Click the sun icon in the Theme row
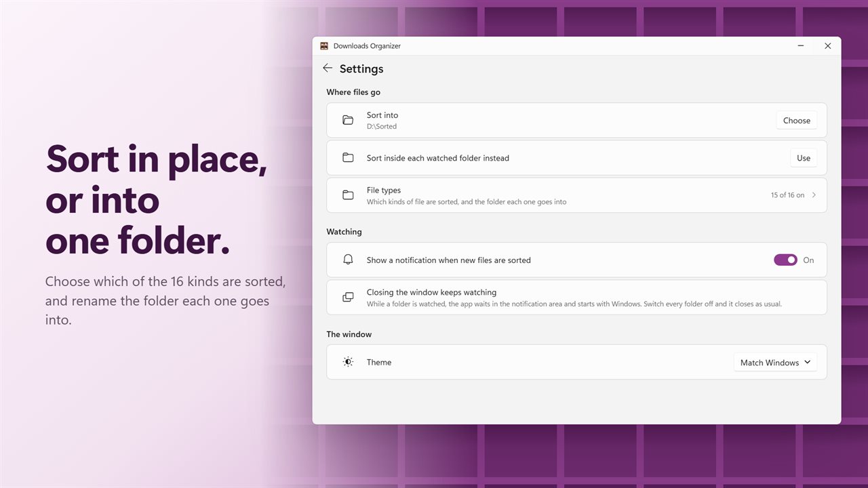 click(348, 362)
